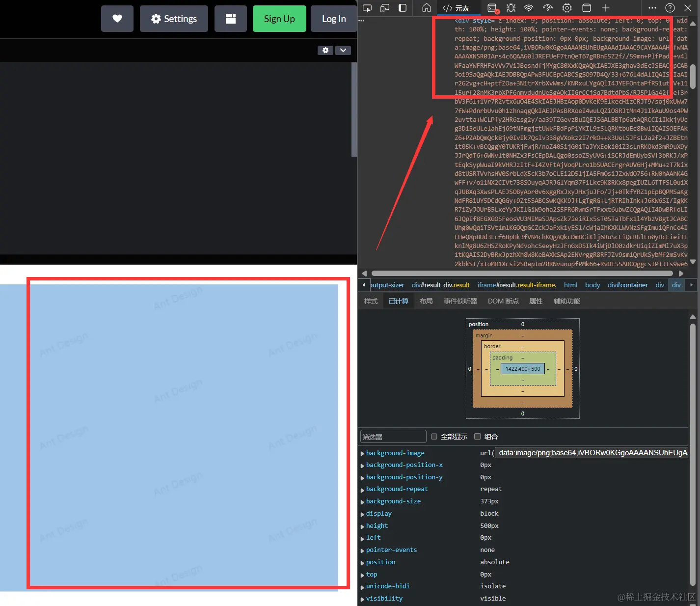The width and height of the screenshot is (700, 606).
Task: Expand the left property row
Action: [362, 538]
